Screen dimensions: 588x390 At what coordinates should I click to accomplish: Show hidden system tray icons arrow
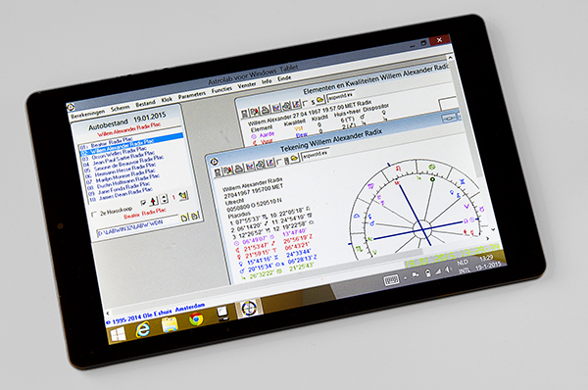[406, 278]
